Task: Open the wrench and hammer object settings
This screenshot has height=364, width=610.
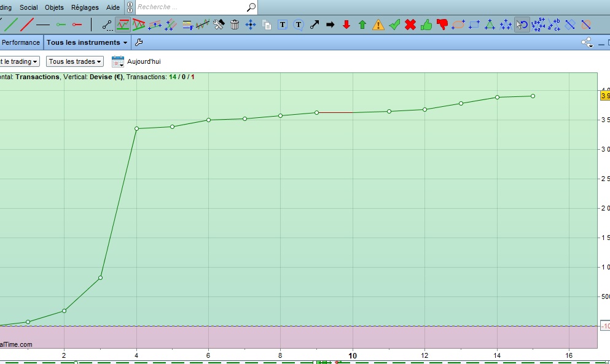Action: tap(219, 25)
